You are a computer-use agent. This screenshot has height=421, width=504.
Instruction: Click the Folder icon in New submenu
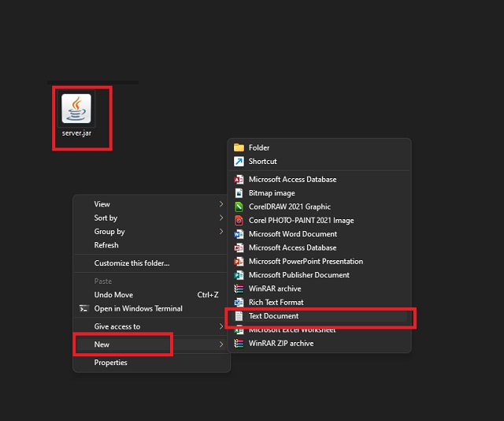239,147
